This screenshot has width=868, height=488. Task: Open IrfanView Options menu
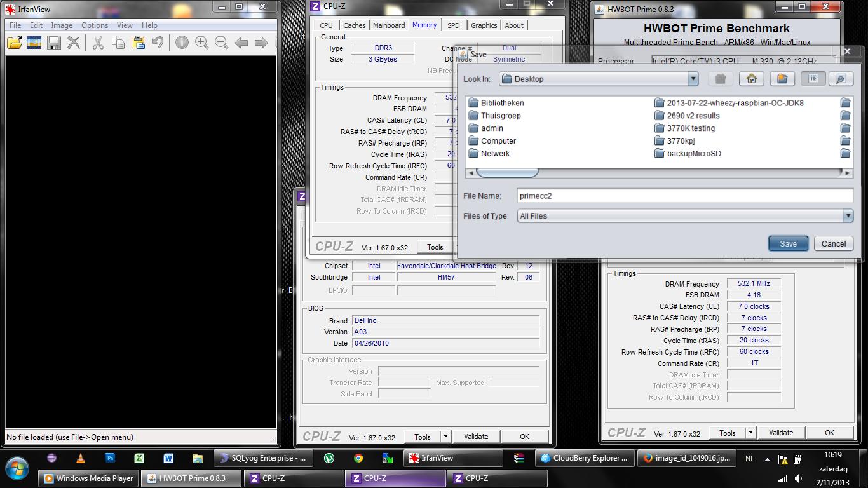(95, 25)
